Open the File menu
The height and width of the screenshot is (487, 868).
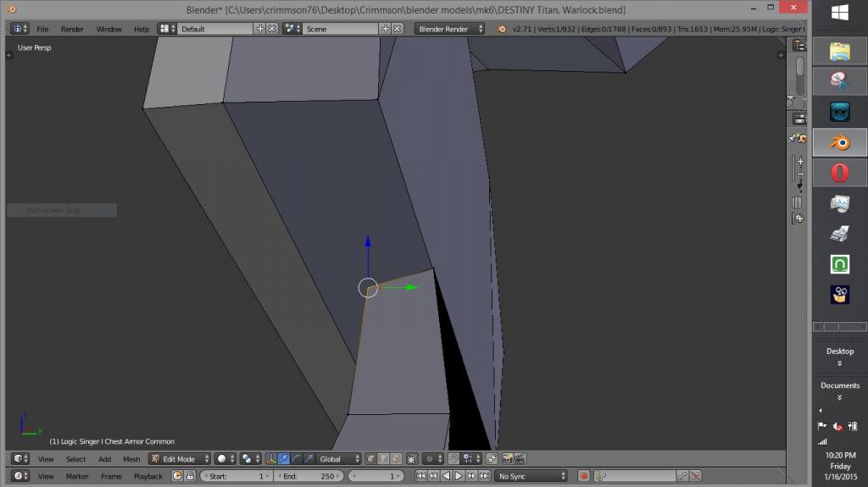tap(42, 29)
